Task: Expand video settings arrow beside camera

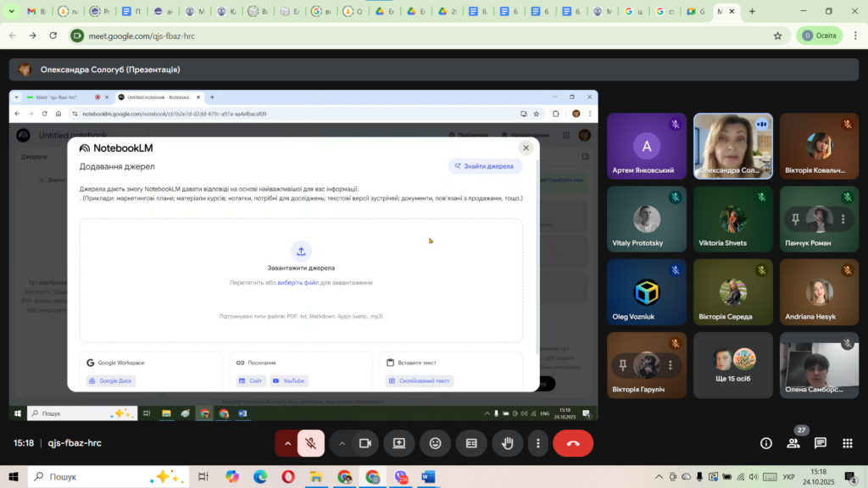Action: 342,443
